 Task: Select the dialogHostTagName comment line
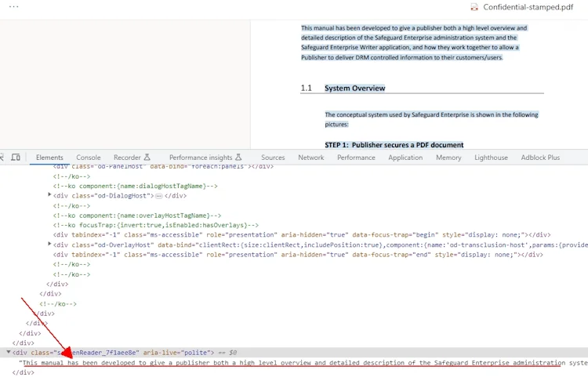click(136, 187)
